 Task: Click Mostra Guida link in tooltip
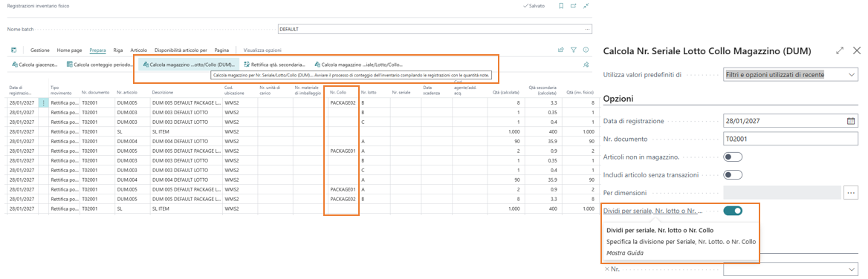point(625,253)
